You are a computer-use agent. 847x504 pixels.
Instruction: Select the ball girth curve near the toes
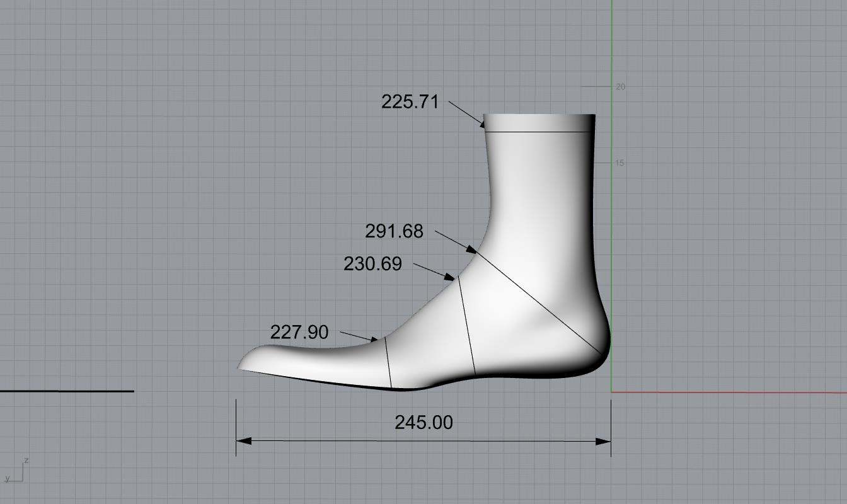pyautogui.click(x=388, y=364)
